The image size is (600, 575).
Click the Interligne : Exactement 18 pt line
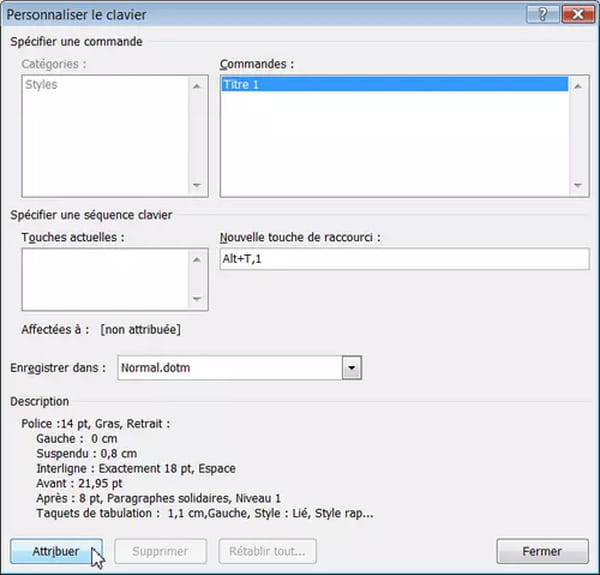click(136, 468)
